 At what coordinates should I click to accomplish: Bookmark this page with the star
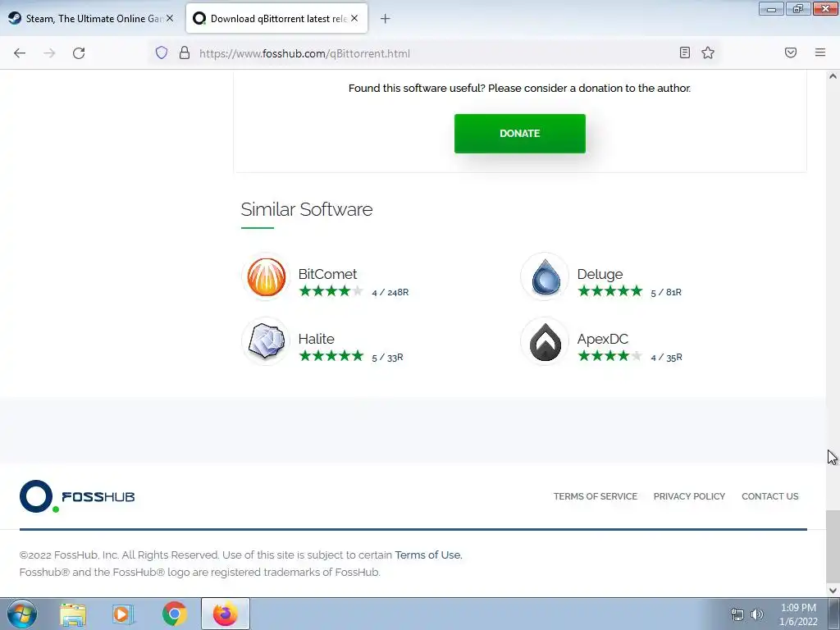pos(708,52)
